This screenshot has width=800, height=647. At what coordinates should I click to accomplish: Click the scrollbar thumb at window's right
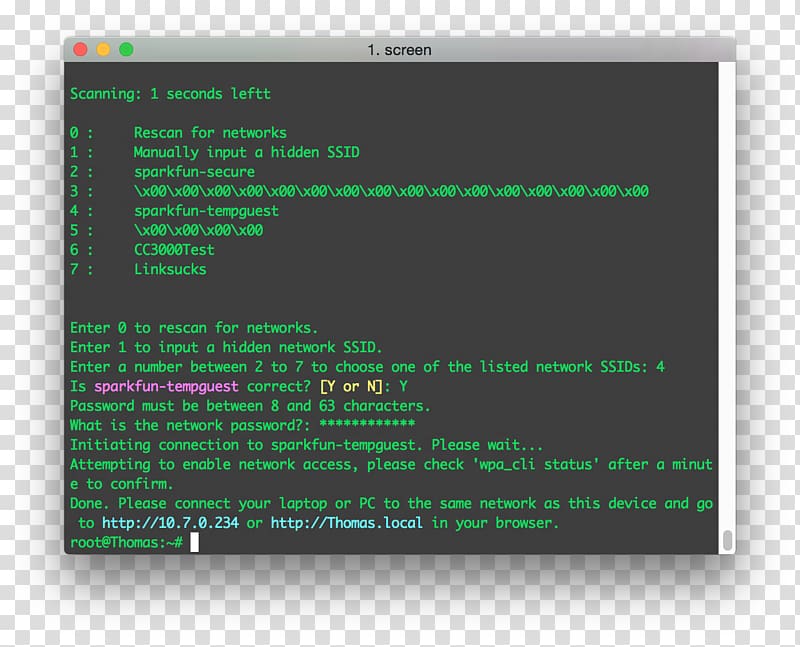coord(728,540)
